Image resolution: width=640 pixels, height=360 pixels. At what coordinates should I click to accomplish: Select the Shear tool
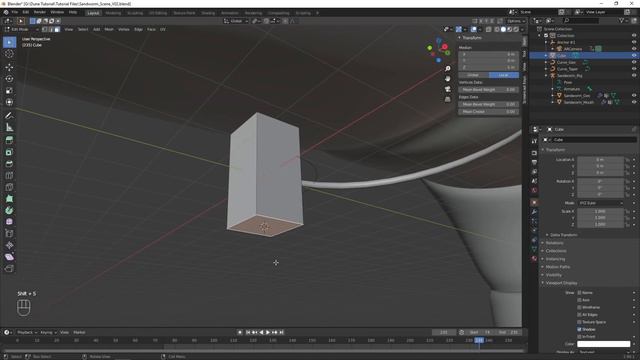coord(9,257)
